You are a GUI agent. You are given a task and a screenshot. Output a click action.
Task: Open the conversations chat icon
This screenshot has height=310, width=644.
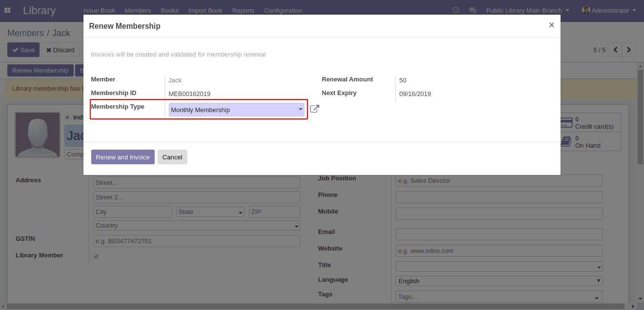[472, 10]
